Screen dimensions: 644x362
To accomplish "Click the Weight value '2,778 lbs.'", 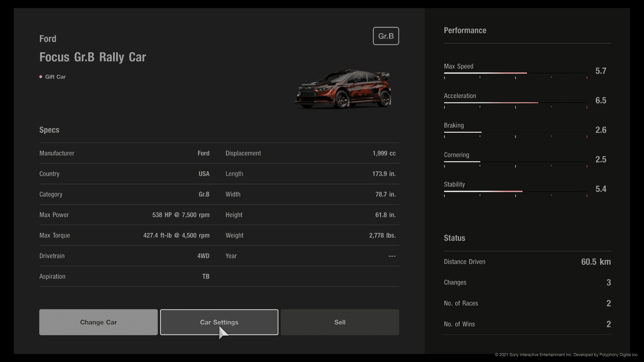I will pyautogui.click(x=382, y=235).
